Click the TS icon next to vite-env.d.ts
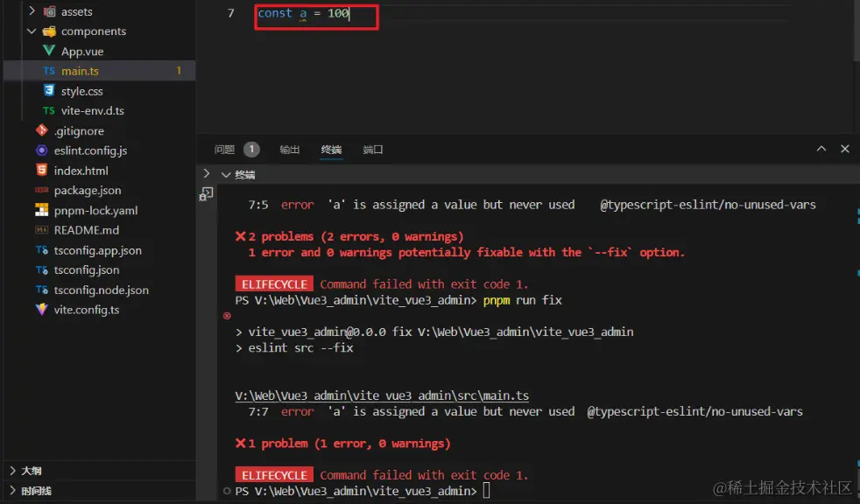This screenshot has height=504, width=860. pyautogui.click(x=49, y=110)
